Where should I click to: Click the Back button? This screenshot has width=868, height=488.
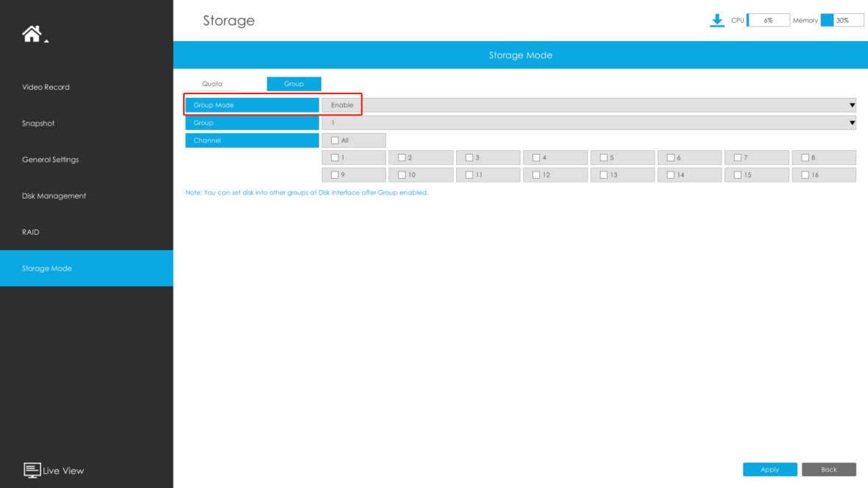click(x=829, y=469)
